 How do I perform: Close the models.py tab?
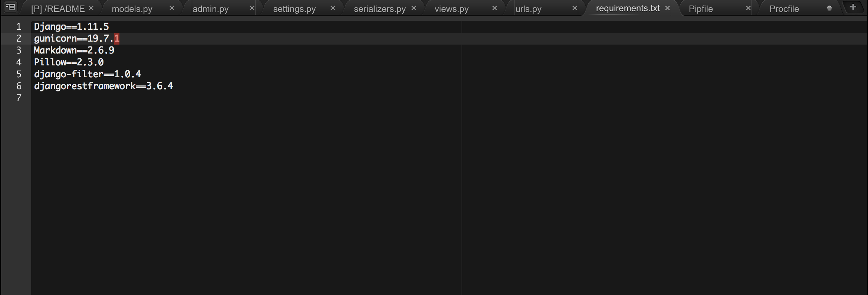pyautogui.click(x=171, y=8)
